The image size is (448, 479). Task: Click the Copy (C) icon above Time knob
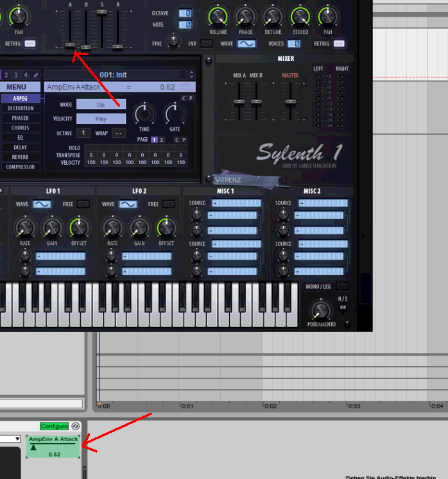(x=184, y=98)
